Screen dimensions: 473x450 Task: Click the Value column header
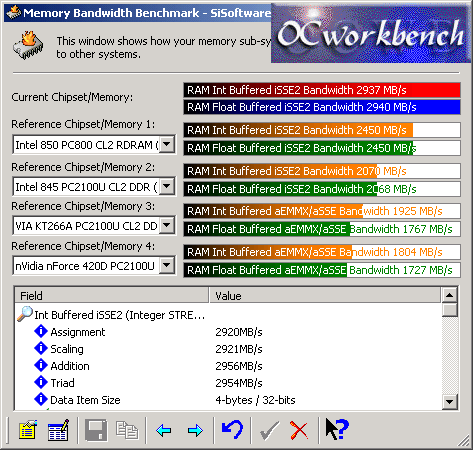pyautogui.click(x=325, y=296)
